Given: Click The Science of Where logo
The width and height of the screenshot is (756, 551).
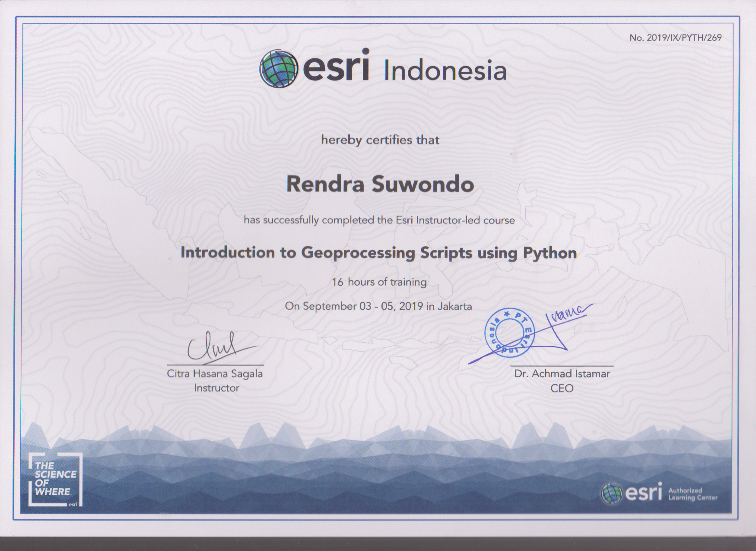Looking at the screenshot, I should point(55,479).
